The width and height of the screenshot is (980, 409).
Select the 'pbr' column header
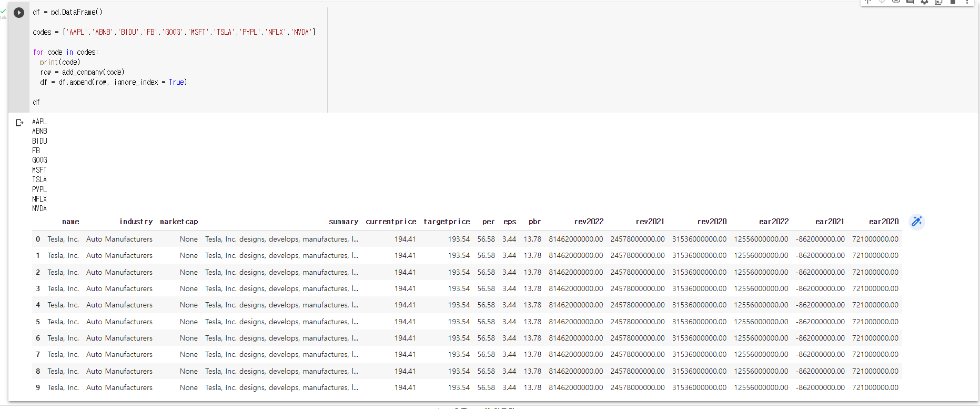pos(534,222)
